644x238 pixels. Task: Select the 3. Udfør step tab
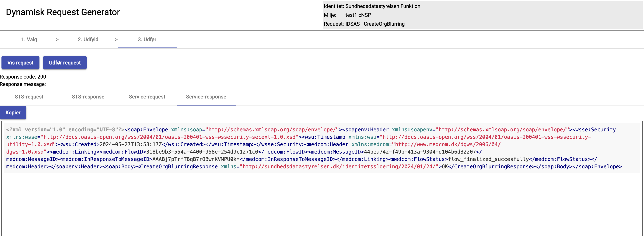click(x=147, y=39)
